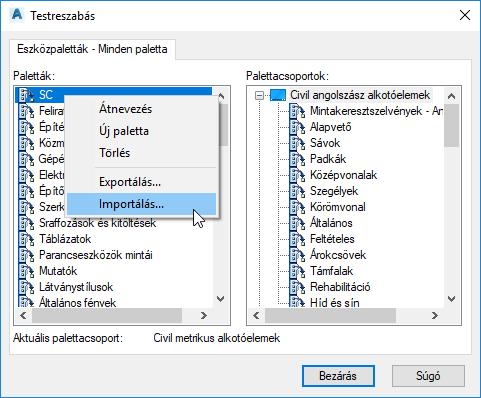Click the palette icon beside Padkák
This screenshot has width=481, height=398.
point(297,159)
